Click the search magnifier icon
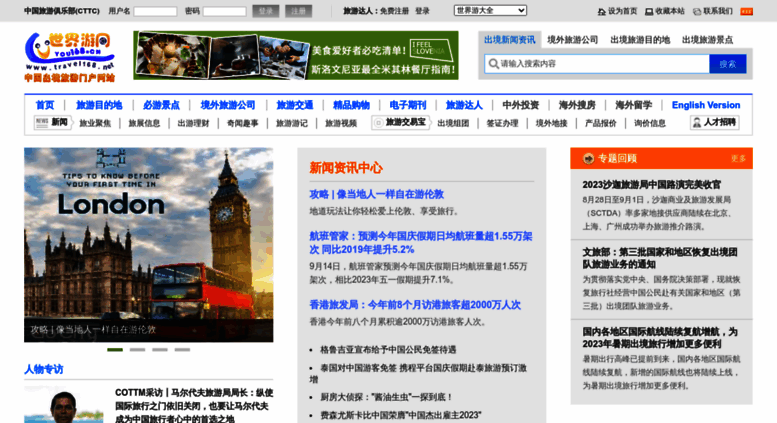The image size is (777, 423). (x=494, y=64)
